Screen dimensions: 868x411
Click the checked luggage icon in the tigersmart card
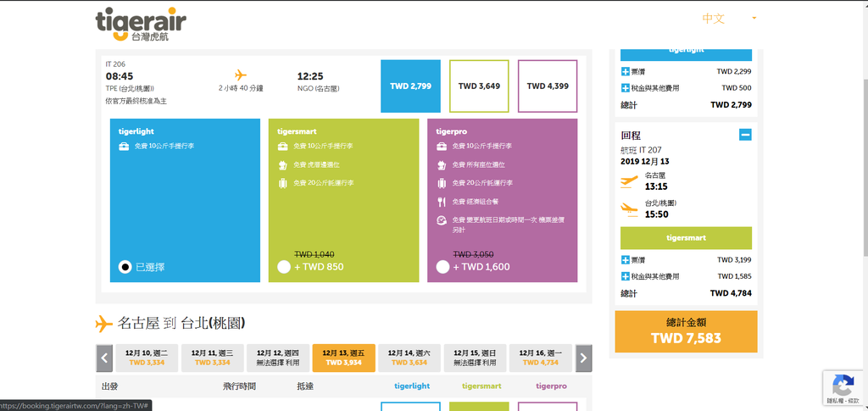coord(282,183)
